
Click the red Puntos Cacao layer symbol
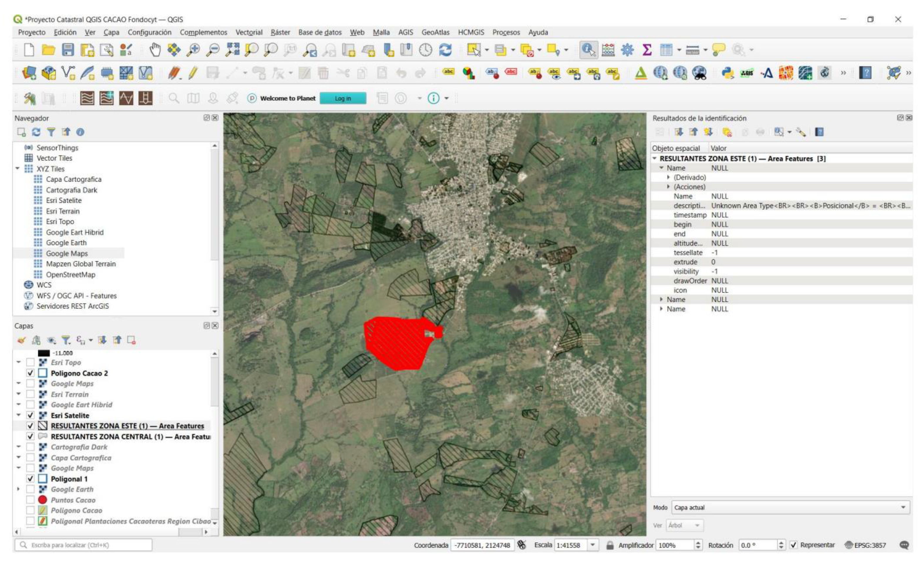point(43,500)
